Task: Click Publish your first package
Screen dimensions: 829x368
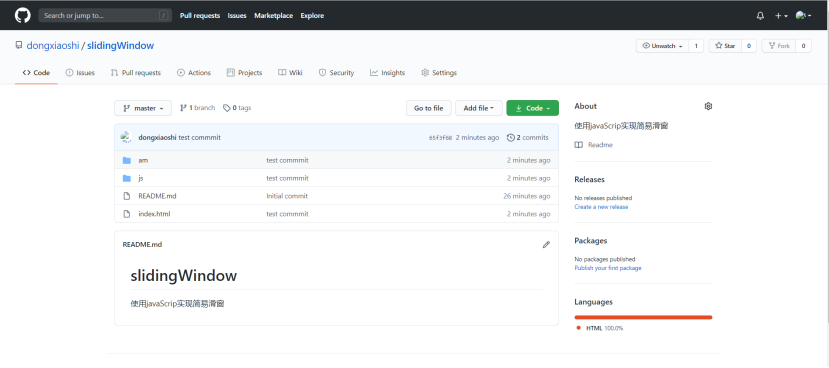Action: [x=608, y=268]
